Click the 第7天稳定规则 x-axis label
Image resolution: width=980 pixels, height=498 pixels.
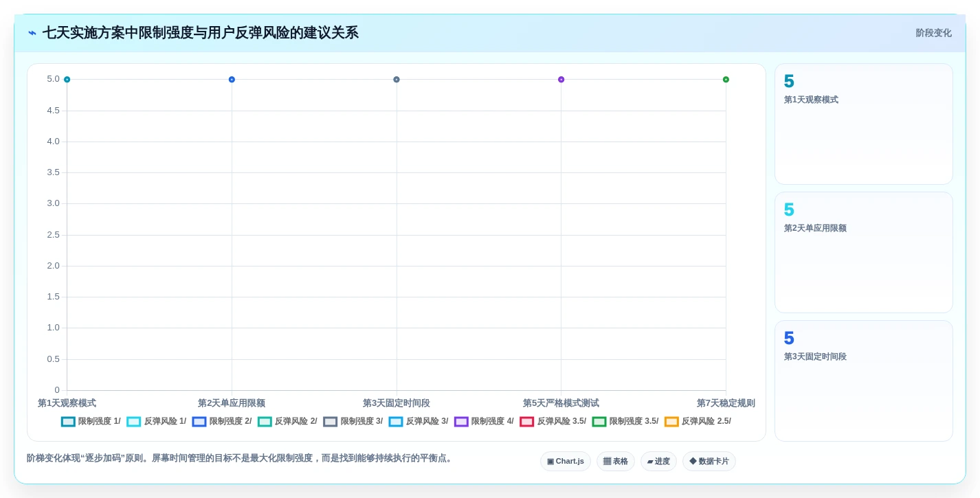pyautogui.click(x=726, y=403)
